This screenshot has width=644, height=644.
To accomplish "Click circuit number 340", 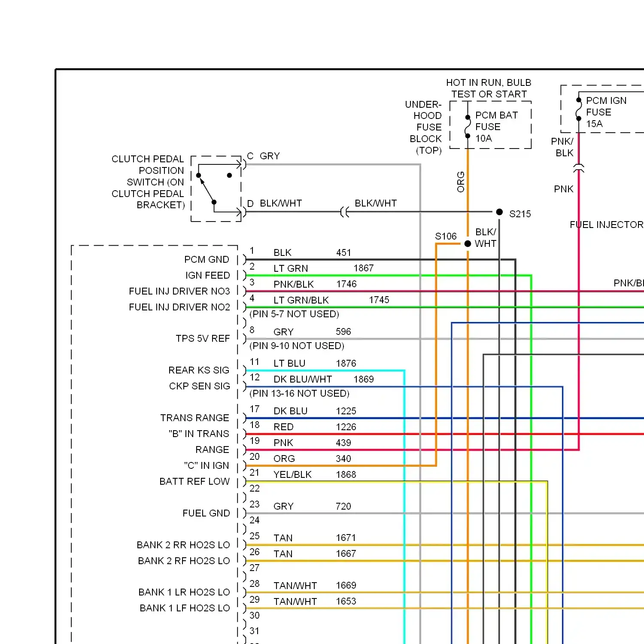I will click(343, 459).
